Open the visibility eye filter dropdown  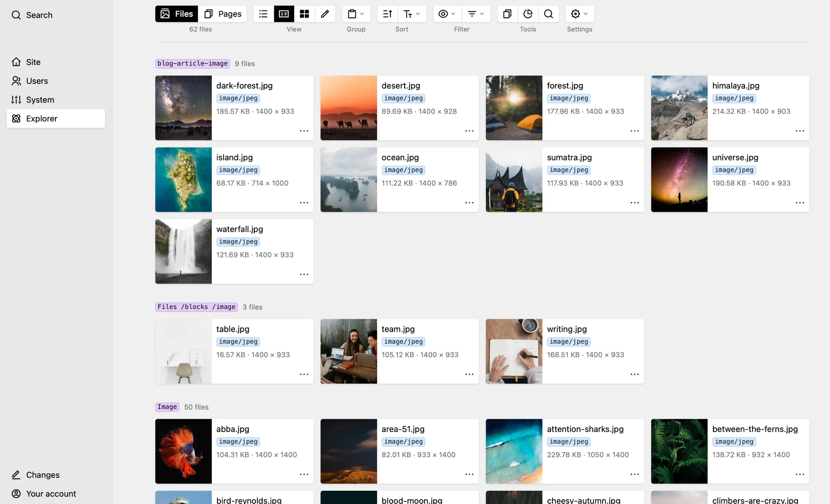click(x=447, y=14)
